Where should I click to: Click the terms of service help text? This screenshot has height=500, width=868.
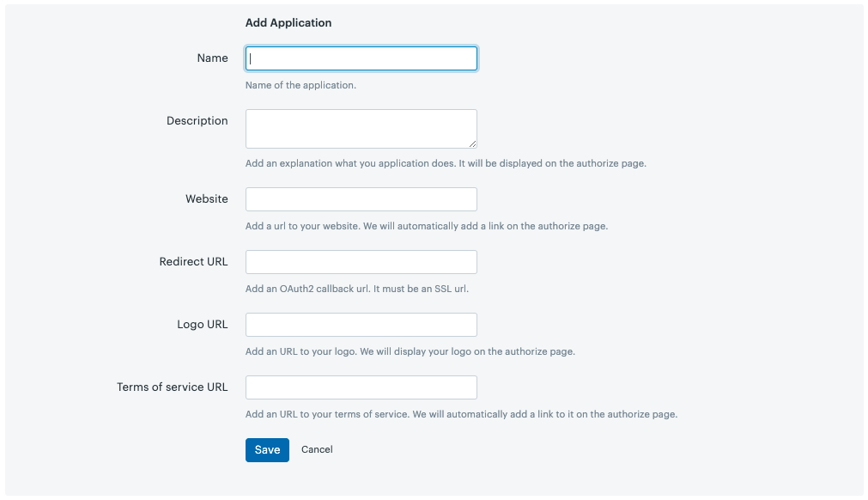point(461,415)
